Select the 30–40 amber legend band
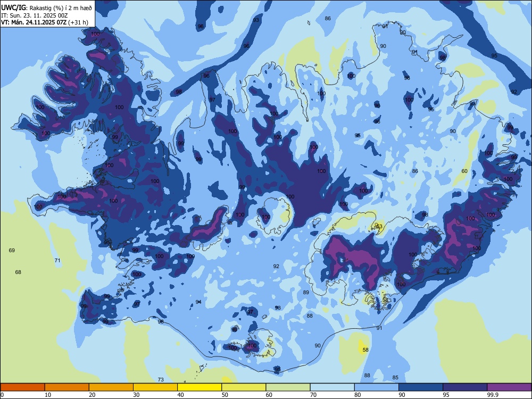 click(155, 387)
